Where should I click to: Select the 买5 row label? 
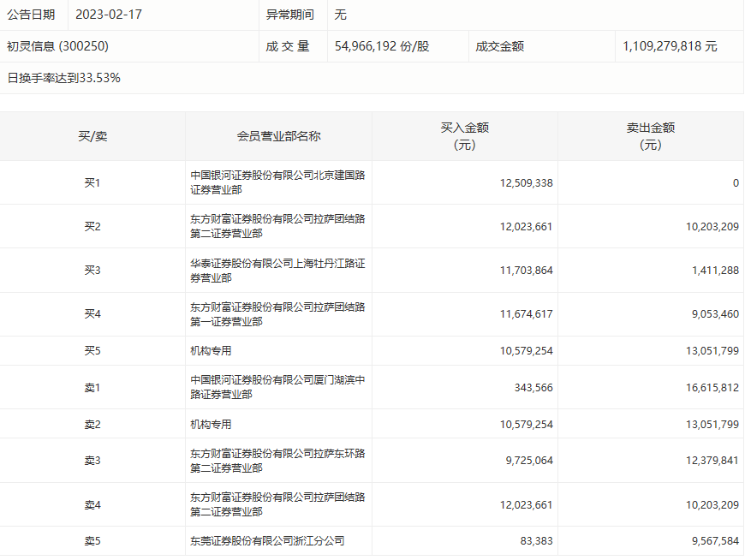click(x=92, y=351)
